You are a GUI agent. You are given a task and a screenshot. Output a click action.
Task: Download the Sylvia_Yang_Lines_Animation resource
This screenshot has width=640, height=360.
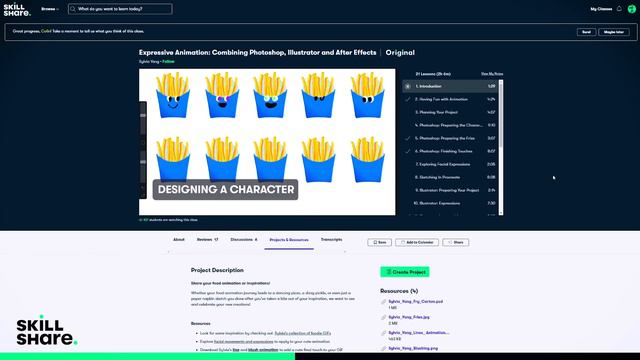pos(419,333)
